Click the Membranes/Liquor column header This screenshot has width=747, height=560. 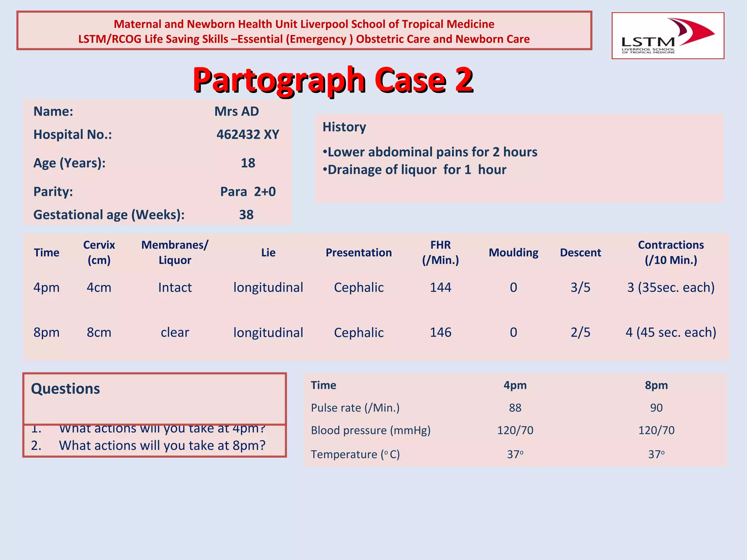175,252
